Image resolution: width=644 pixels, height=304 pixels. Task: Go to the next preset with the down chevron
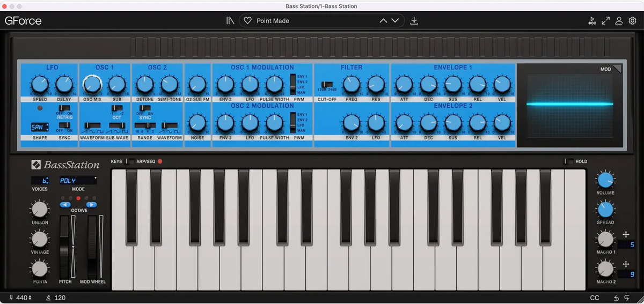[396, 21]
